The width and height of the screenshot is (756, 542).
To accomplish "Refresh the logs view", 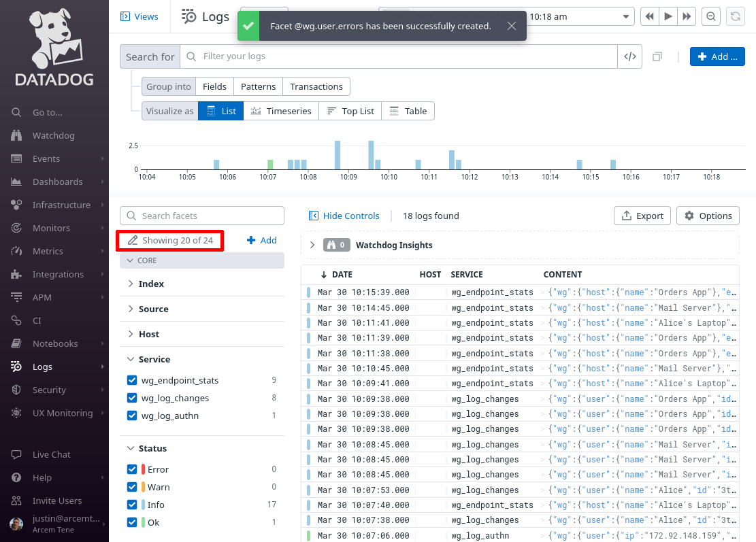I will [736, 16].
